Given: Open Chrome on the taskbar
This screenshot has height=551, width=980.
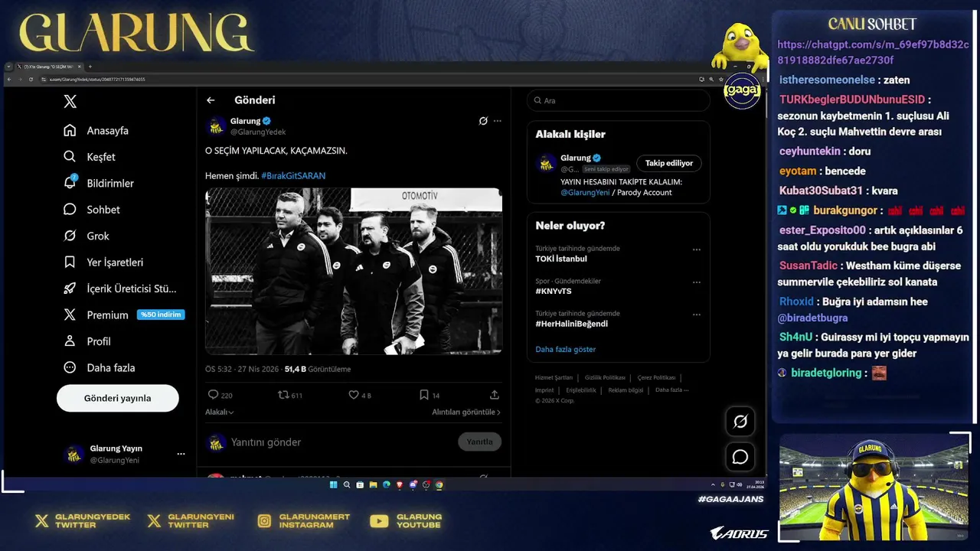Looking at the screenshot, I should pos(439,484).
